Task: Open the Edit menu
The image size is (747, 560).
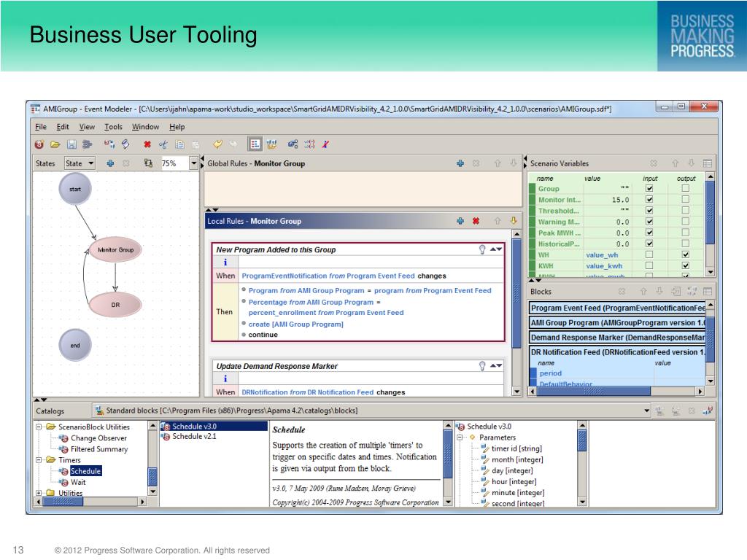Action: [x=63, y=127]
